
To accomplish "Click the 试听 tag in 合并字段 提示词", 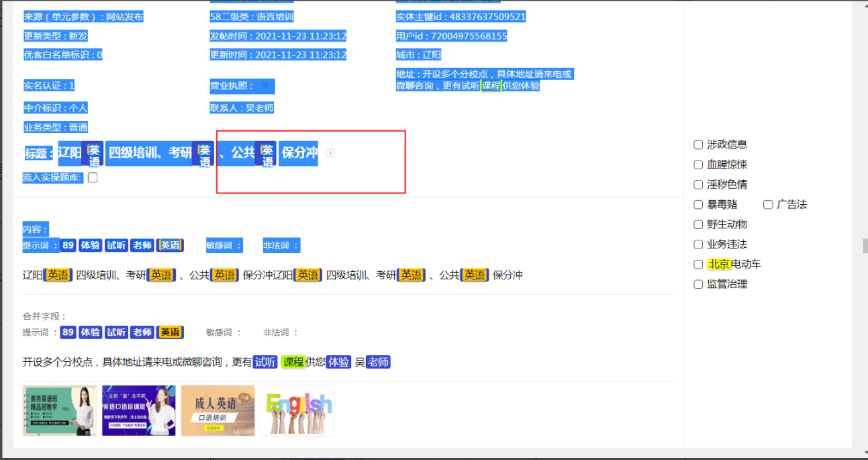I will pos(116,332).
